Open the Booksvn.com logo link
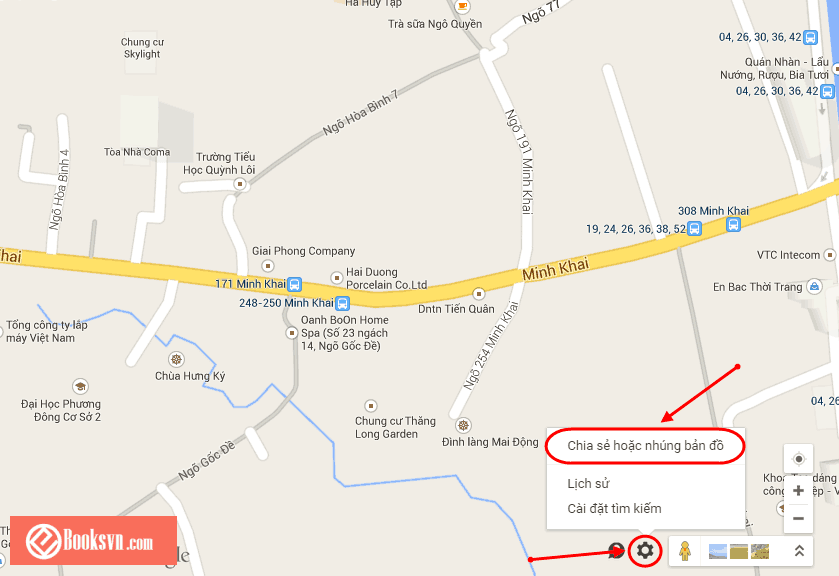The width and height of the screenshot is (839, 576). (x=94, y=540)
